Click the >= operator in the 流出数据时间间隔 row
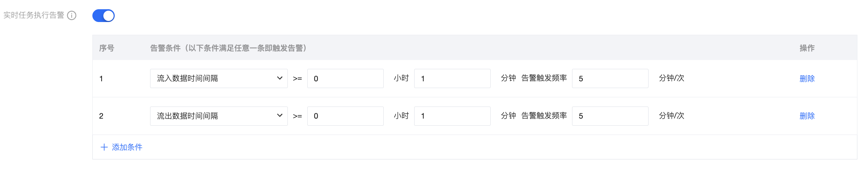The width and height of the screenshot is (868, 169). coord(297,116)
